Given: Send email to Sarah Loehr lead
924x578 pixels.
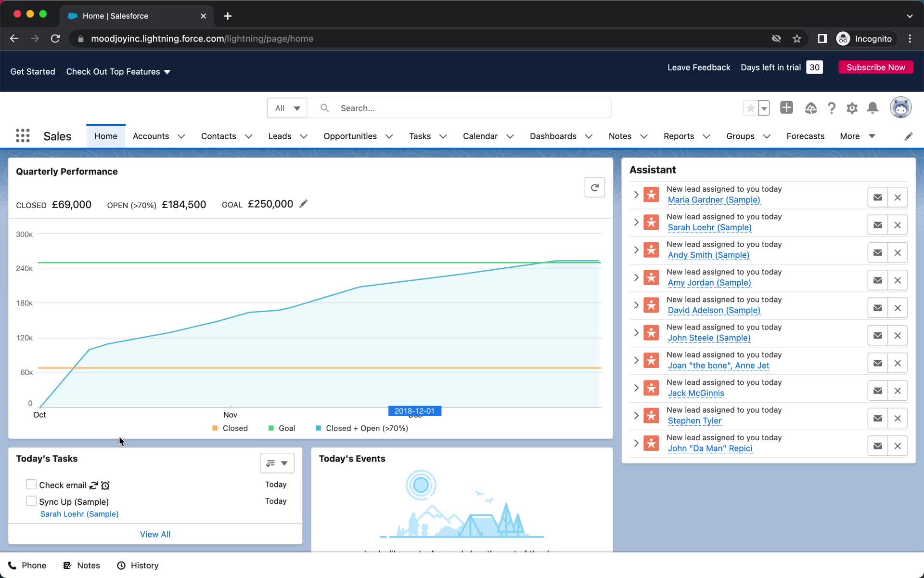Looking at the screenshot, I should pos(877,225).
